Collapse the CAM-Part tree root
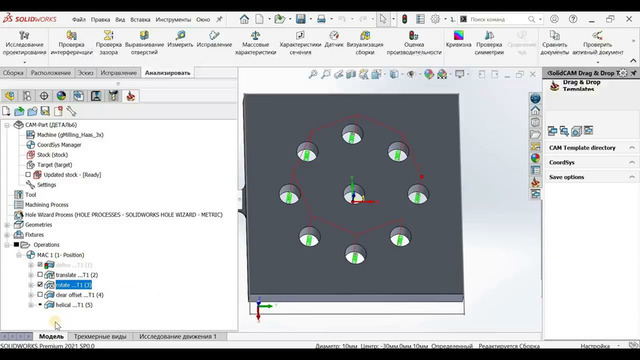 pos(7,125)
